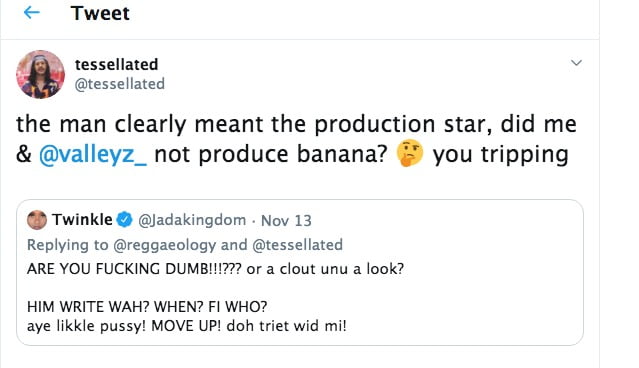Click the Tweet header title
639x368 pixels.
click(x=100, y=13)
